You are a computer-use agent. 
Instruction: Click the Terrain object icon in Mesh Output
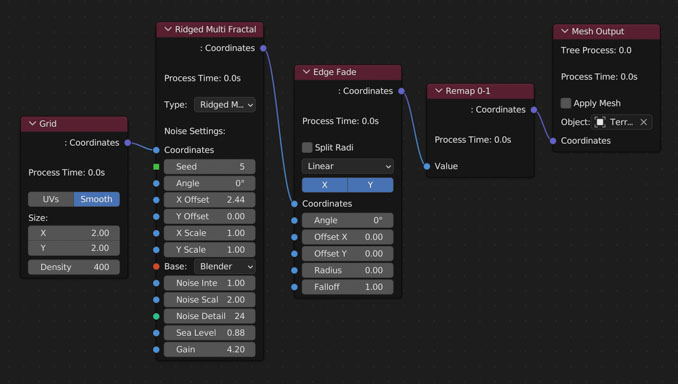pyautogui.click(x=600, y=122)
